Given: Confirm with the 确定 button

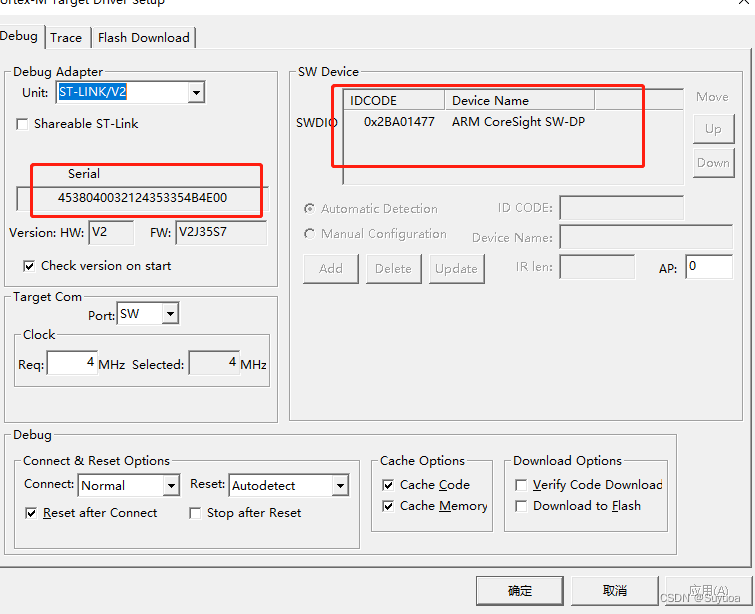Looking at the screenshot, I should 520,590.
